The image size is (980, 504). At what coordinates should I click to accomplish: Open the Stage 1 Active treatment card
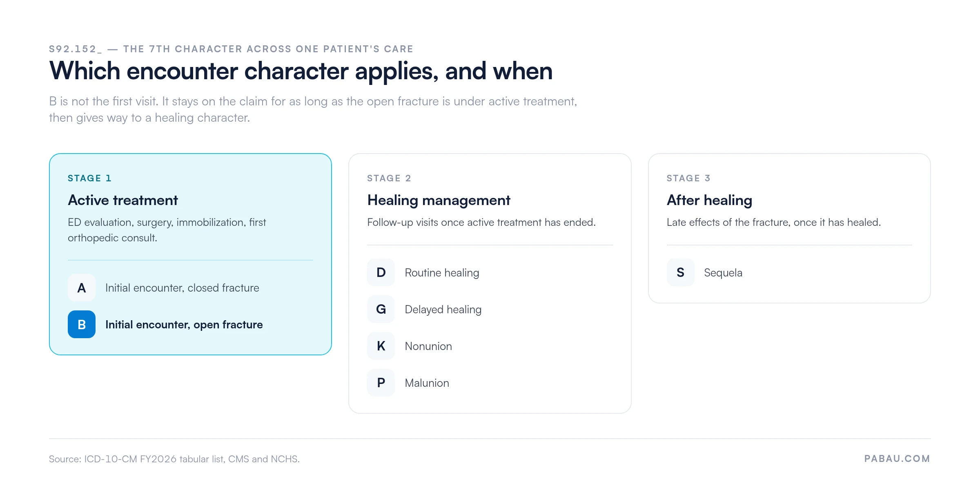coord(190,254)
